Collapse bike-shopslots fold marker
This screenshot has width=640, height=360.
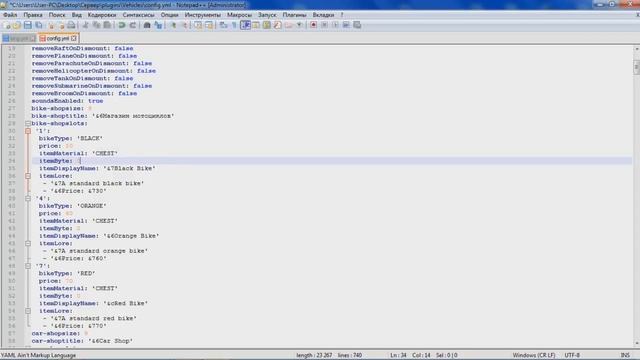(x=28, y=123)
